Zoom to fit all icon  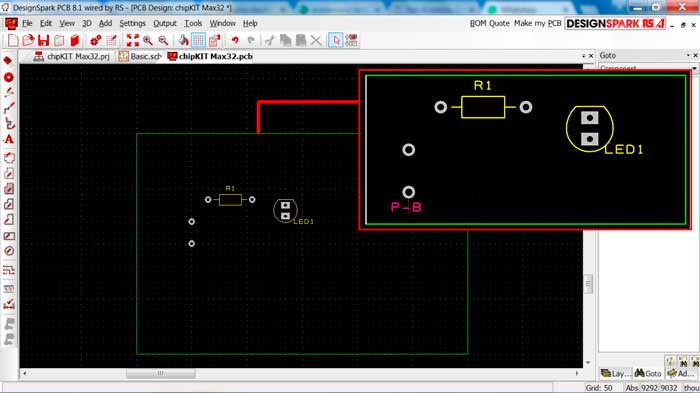coord(133,41)
